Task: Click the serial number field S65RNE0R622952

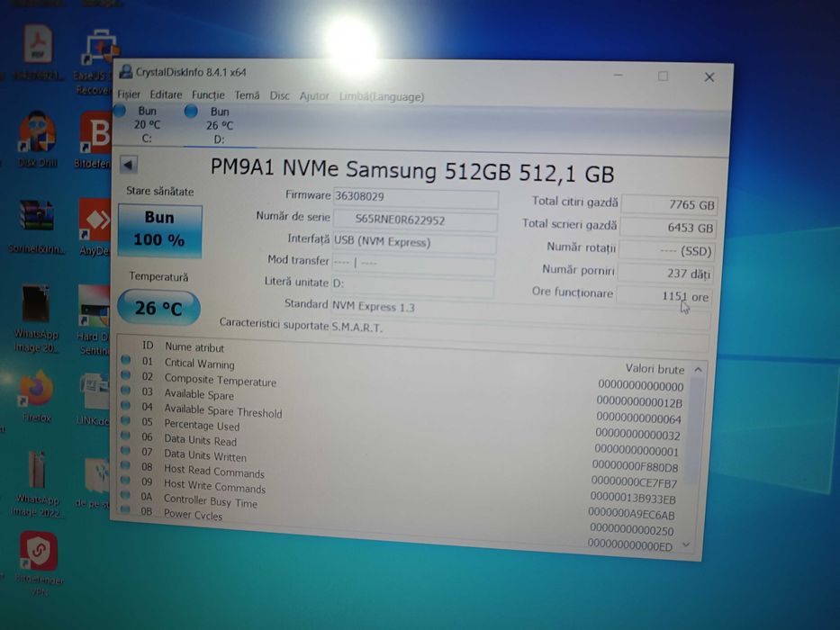Action: (x=415, y=220)
